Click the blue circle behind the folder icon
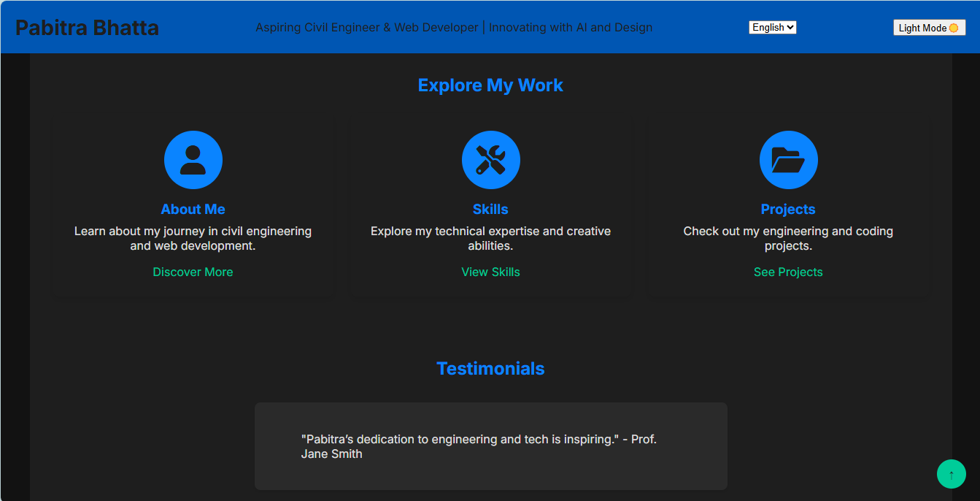The height and width of the screenshot is (501, 980). 788,159
